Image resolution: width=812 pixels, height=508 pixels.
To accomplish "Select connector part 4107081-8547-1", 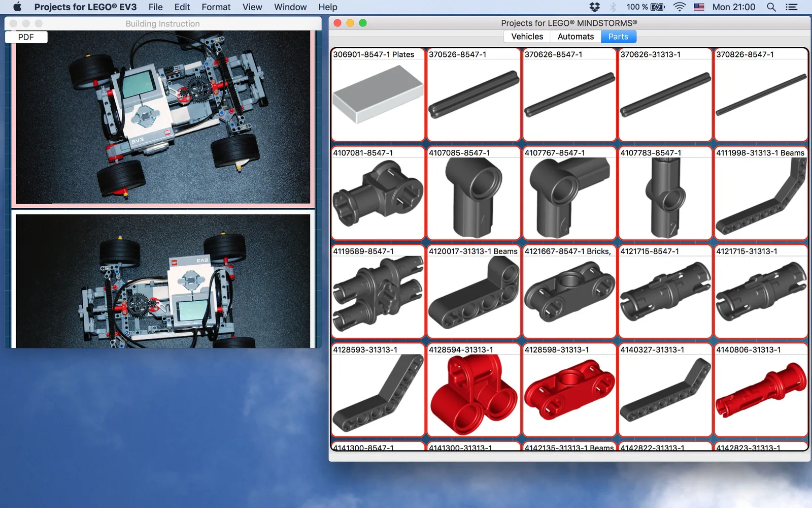I will (x=378, y=193).
